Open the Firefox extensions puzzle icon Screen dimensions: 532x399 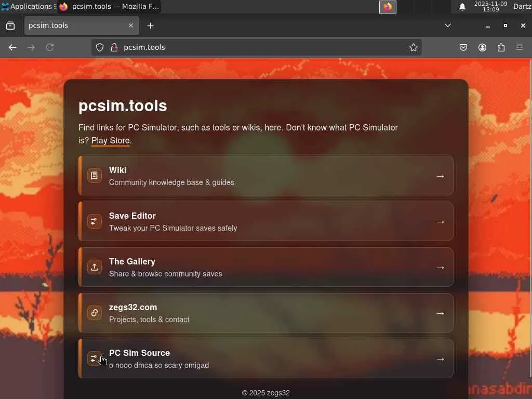point(501,47)
